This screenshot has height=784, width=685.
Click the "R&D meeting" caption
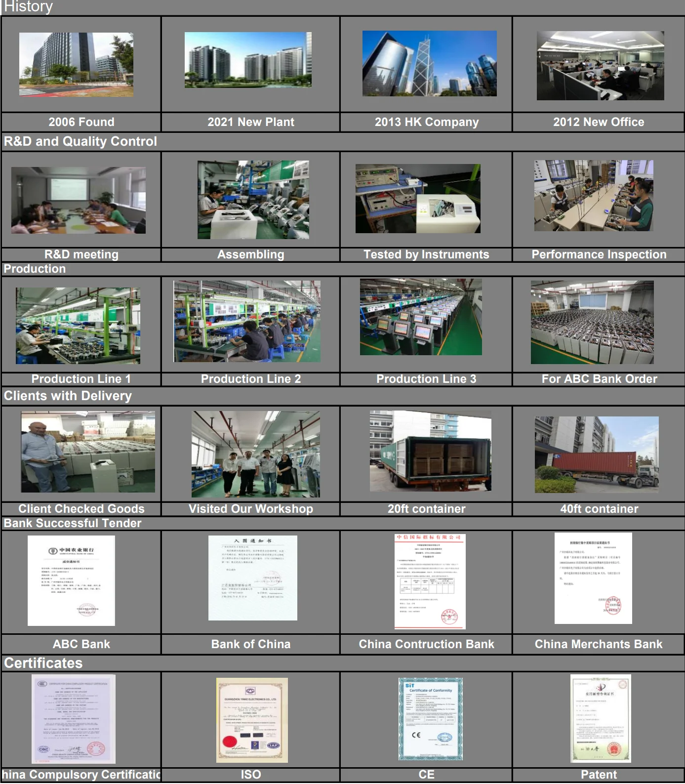pos(81,254)
